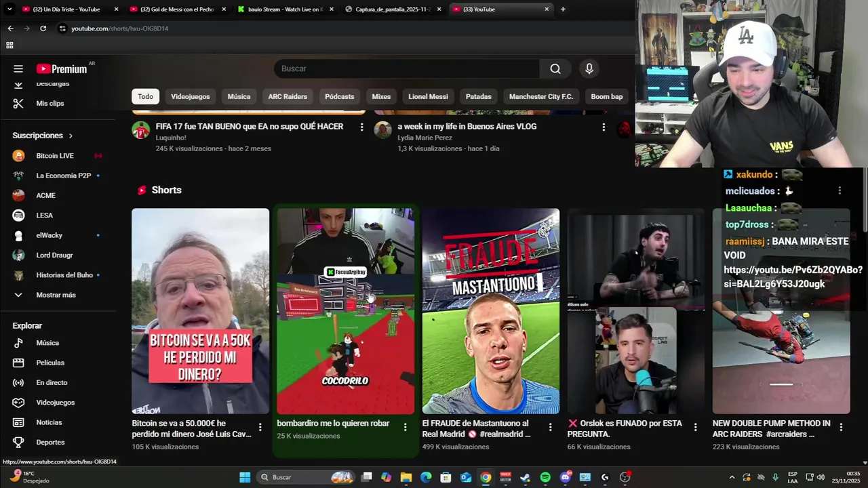
Task: Click the magnifier search button
Action: 555,68
